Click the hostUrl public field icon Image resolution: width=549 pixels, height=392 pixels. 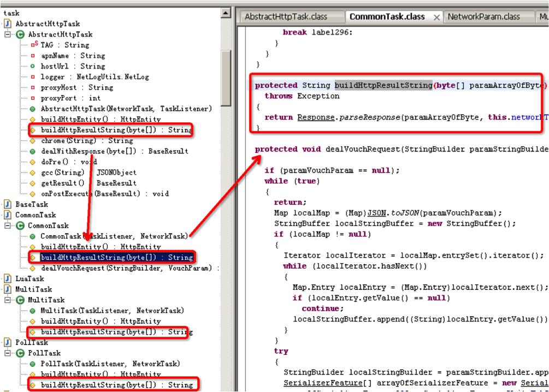[x=33, y=66]
